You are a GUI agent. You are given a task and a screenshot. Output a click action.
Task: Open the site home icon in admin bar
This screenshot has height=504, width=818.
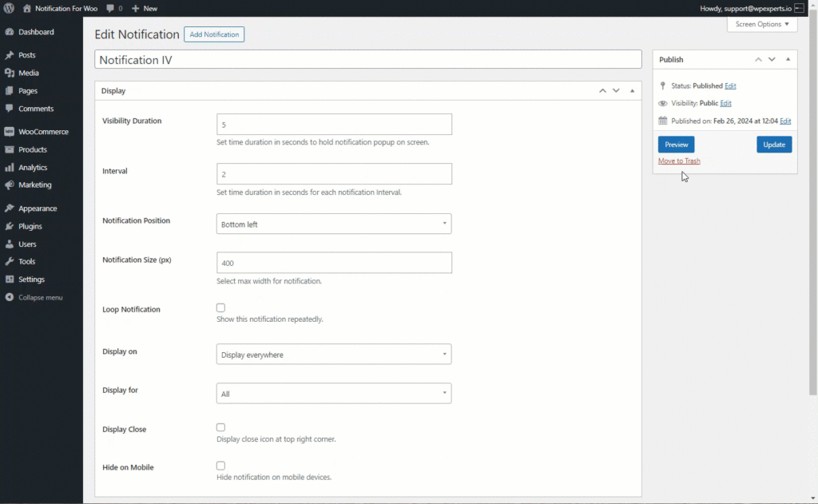pyautogui.click(x=27, y=8)
